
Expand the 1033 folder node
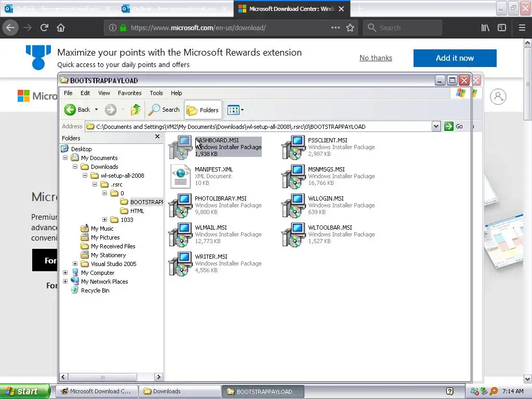[x=104, y=220]
